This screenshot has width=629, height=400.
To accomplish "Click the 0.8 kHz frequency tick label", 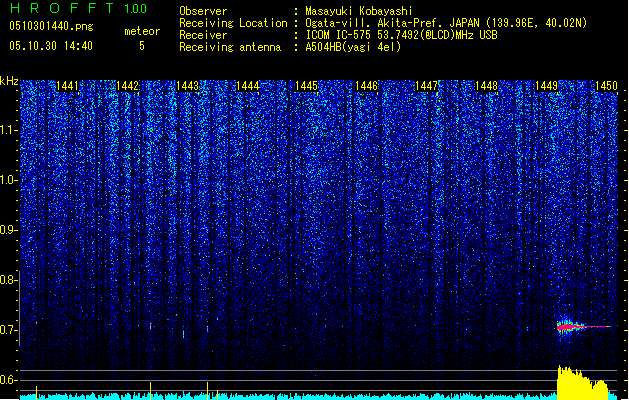I will (9, 280).
